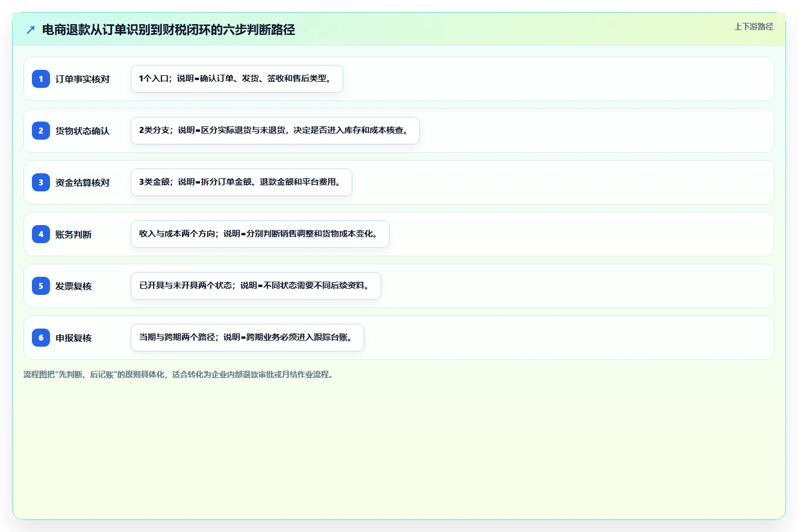Click the 账务判断 step label
798x532 pixels.
73,235
